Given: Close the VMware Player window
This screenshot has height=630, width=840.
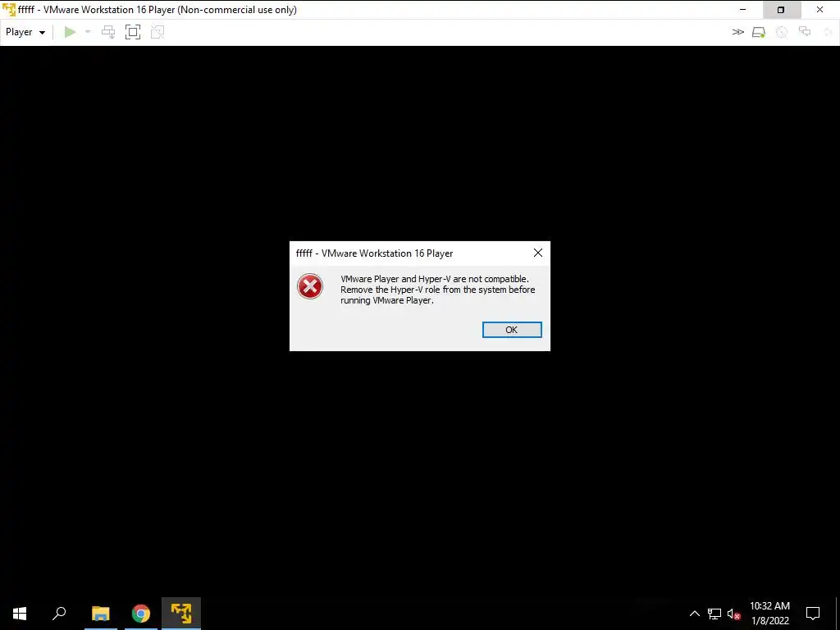Looking at the screenshot, I should pos(819,10).
